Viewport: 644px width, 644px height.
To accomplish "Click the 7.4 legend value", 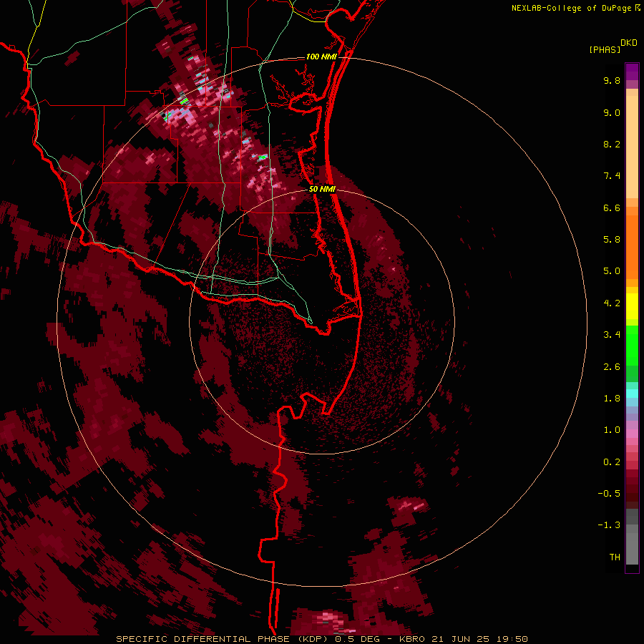I will coord(612,176).
